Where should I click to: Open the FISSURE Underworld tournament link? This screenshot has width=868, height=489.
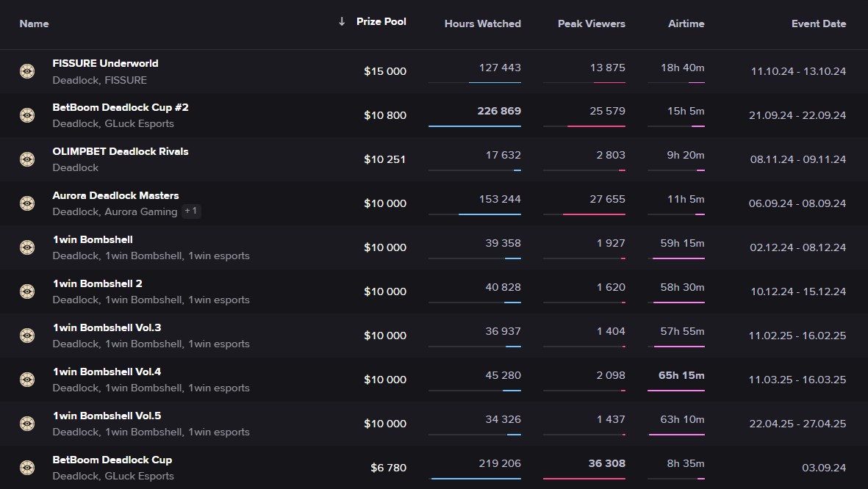pyautogui.click(x=105, y=63)
